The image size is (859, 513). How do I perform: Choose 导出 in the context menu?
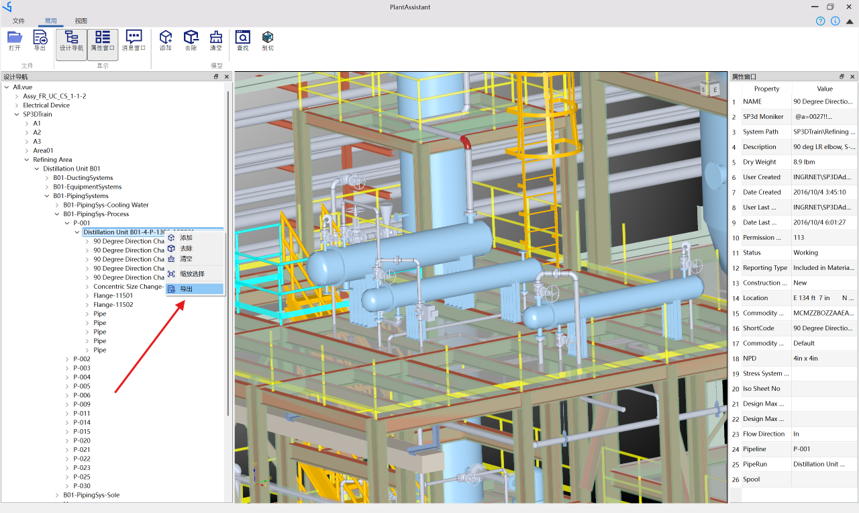pyautogui.click(x=195, y=289)
